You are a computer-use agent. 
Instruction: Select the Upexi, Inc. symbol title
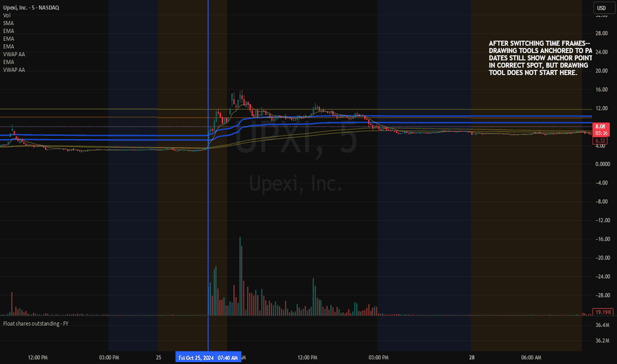[31, 7]
